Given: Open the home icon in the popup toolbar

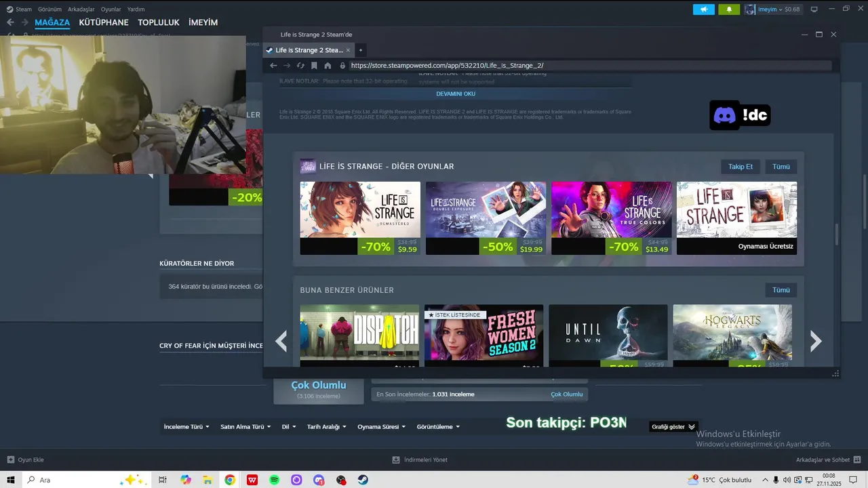Looking at the screenshot, I should (328, 66).
